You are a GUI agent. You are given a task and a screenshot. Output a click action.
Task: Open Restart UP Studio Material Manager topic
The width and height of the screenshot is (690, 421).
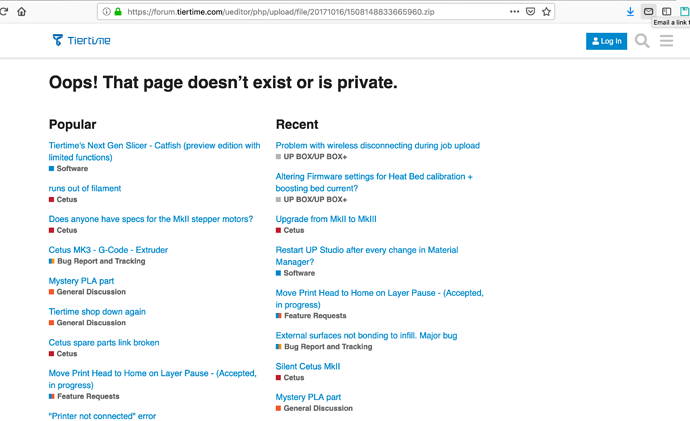click(x=367, y=256)
